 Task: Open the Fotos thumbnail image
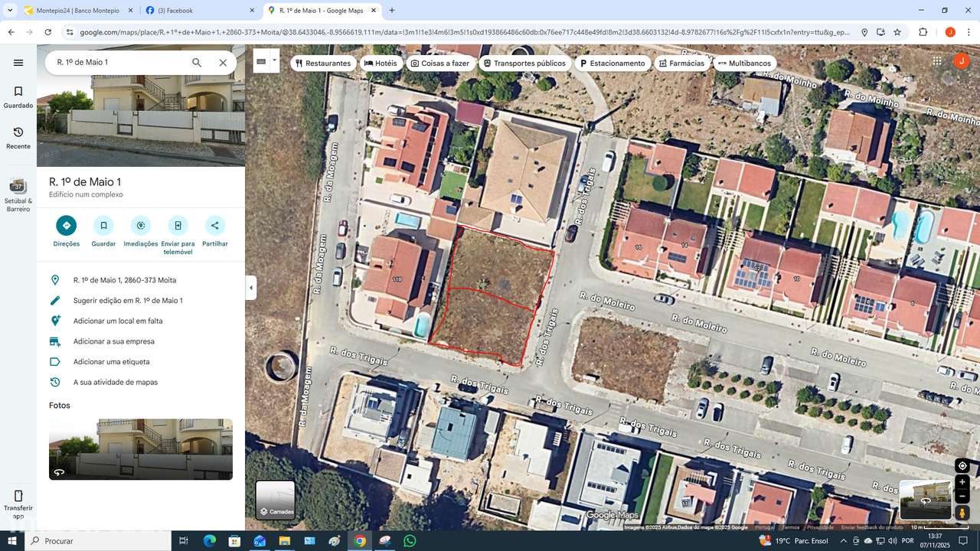tap(141, 449)
